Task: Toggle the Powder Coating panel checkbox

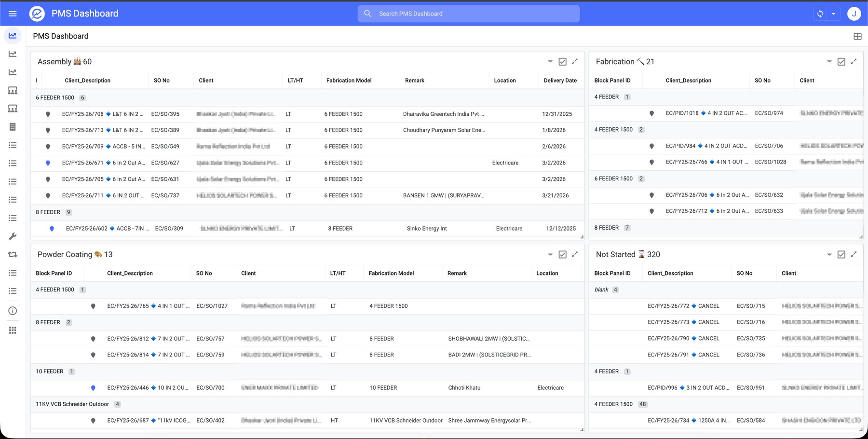Action: click(562, 254)
